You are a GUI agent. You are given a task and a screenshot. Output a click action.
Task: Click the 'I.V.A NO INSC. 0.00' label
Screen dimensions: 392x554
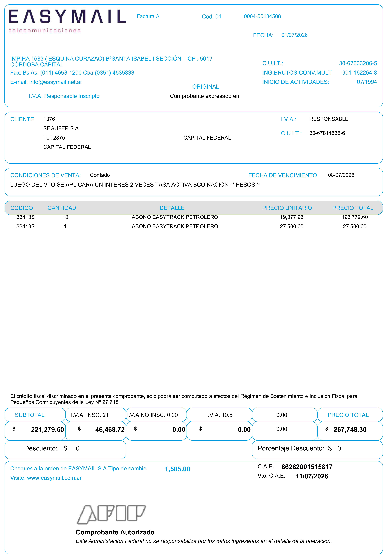click(x=152, y=415)
